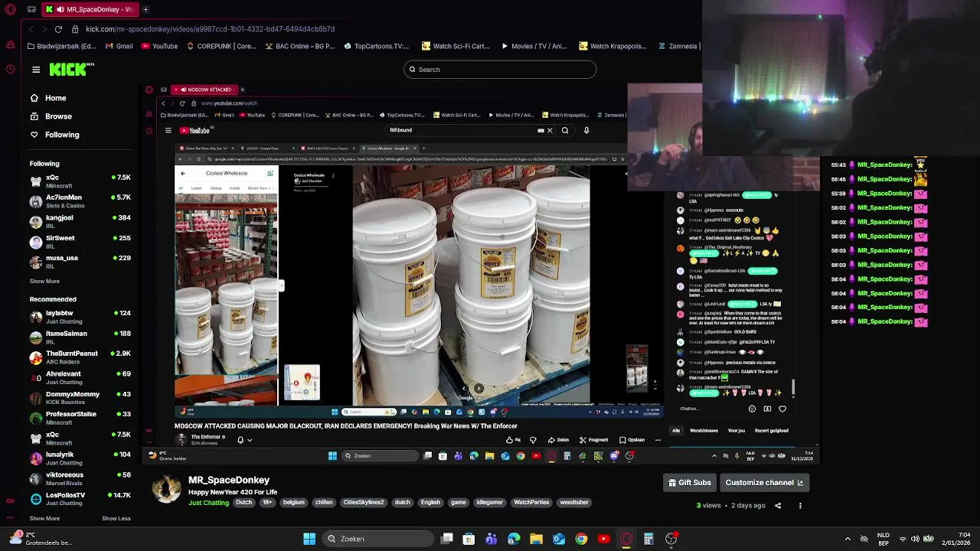Open TheBurntPeanut recommended channel
980x551 pixels.
click(80, 357)
